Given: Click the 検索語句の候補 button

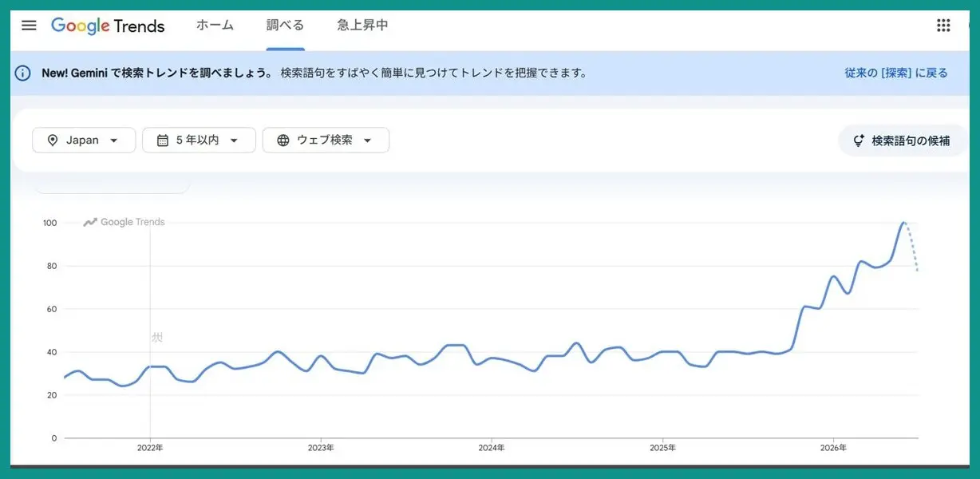Looking at the screenshot, I should pyautogui.click(x=902, y=141).
